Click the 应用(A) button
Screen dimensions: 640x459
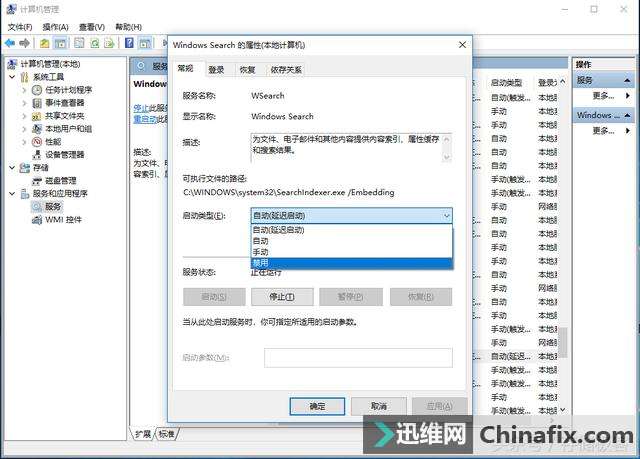(440, 406)
